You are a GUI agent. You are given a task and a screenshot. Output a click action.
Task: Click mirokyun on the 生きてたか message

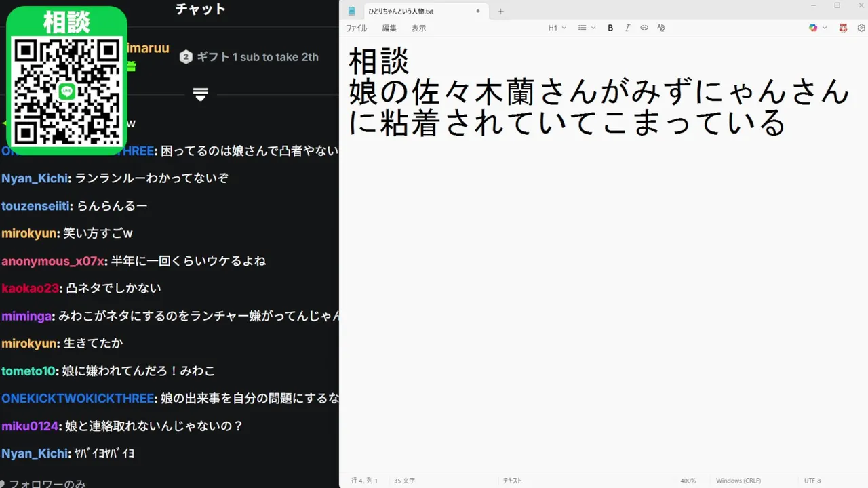[29, 343]
